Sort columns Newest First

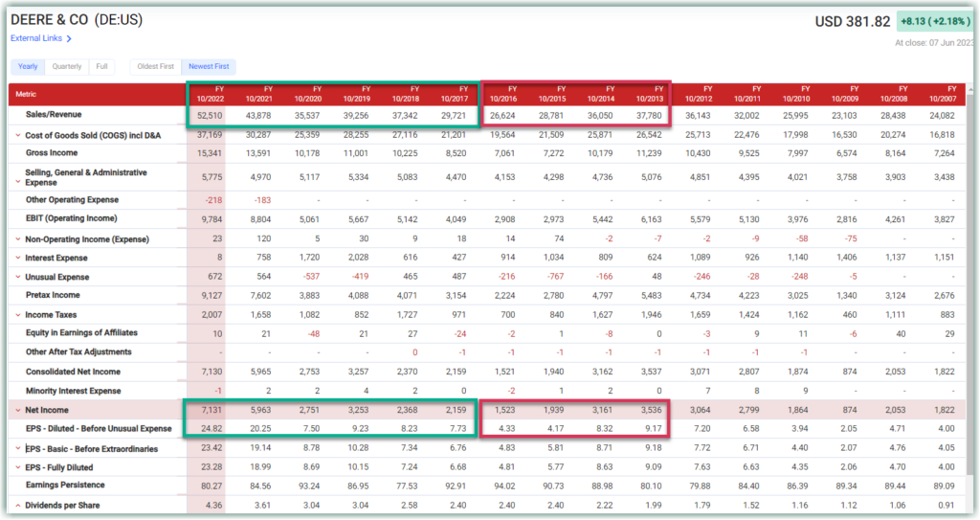[209, 66]
